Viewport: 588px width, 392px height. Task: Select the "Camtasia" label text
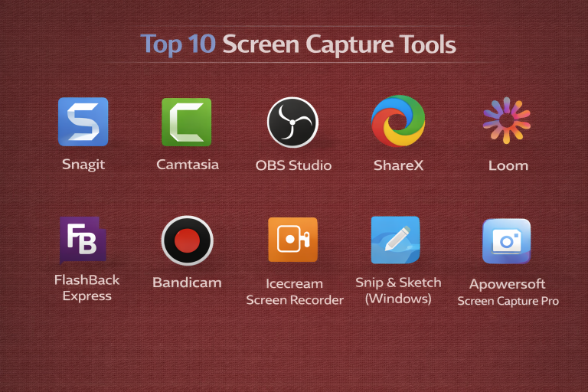click(x=188, y=165)
